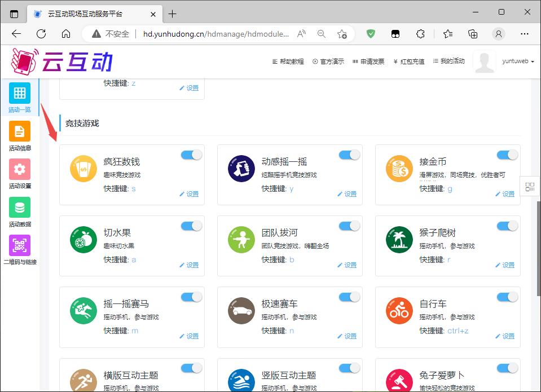Toggle off the 猴子爬树 game switch
541x392 pixels.
tap(507, 226)
